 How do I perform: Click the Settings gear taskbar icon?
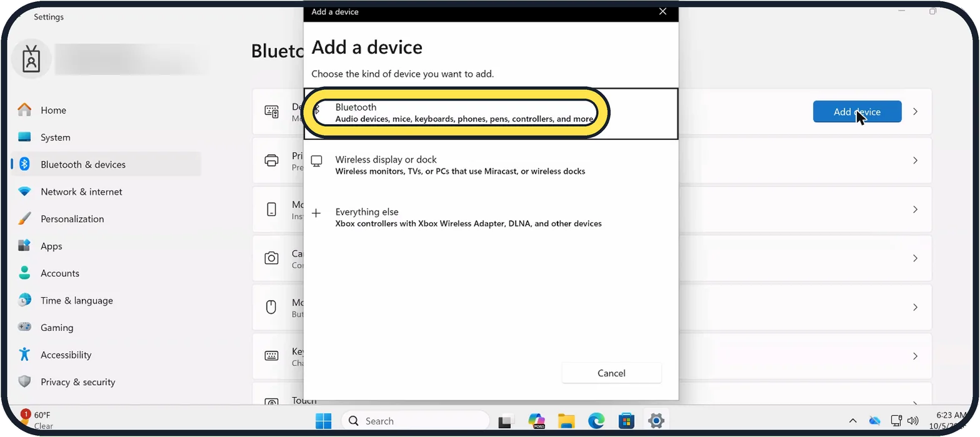(656, 421)
